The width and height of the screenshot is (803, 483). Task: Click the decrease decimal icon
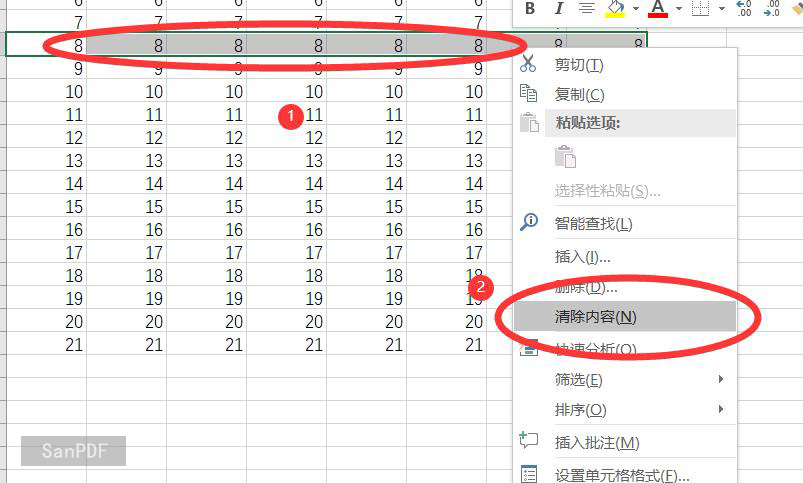pyautogui.click(x=771, y=8)
